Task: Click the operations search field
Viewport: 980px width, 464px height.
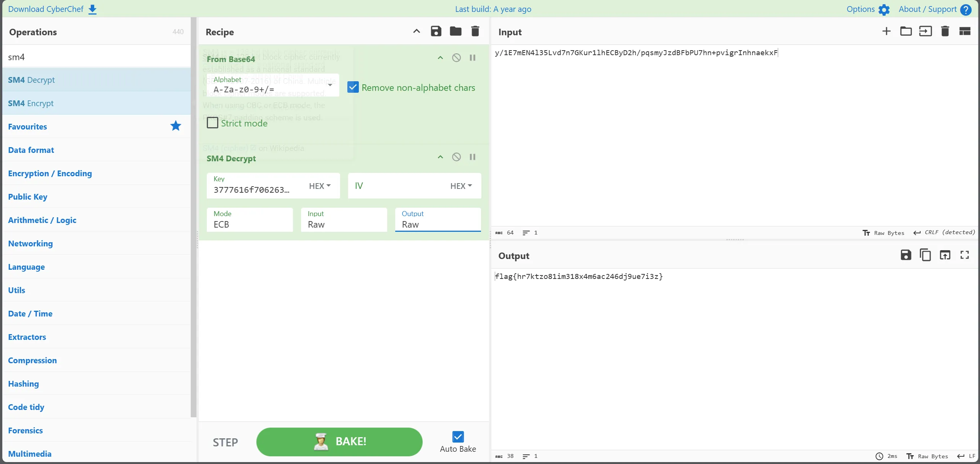Action: click(96, 57)
